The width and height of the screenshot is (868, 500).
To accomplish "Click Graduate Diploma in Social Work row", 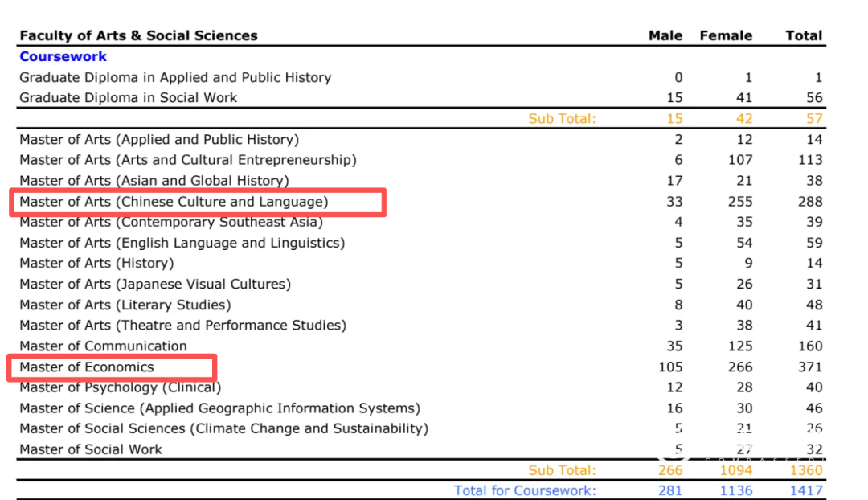I will [x=129, y=98].
